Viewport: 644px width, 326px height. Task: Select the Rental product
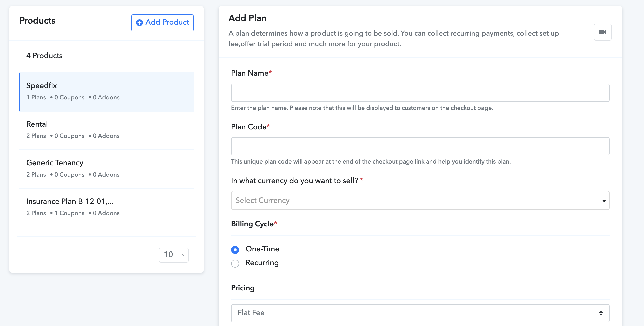[x=106, y=130]
